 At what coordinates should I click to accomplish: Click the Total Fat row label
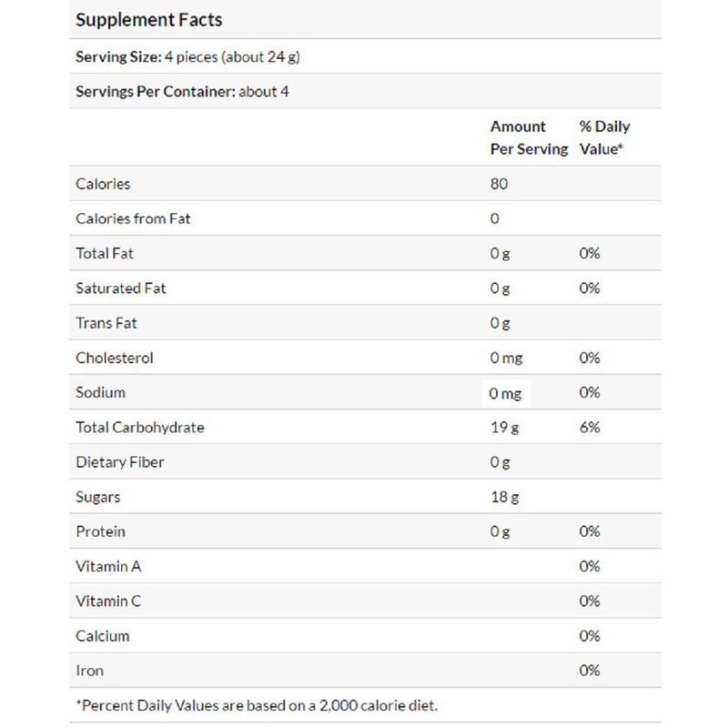click(x=105, y=253)
